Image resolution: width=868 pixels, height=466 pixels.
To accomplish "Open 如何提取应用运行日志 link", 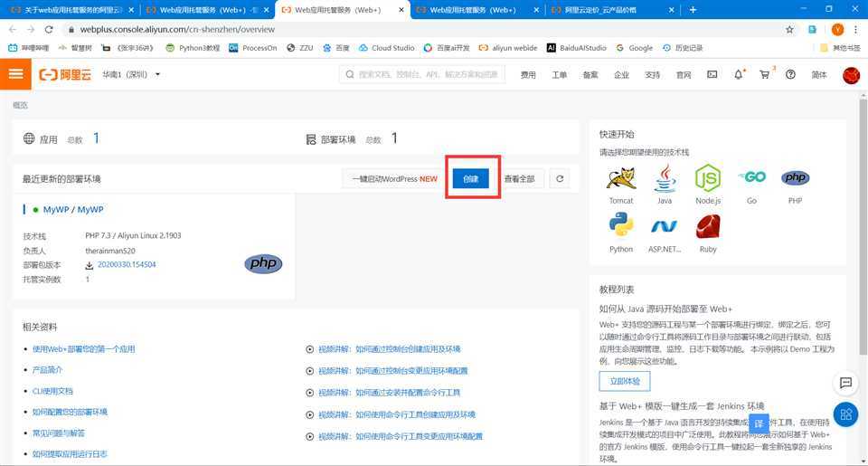I will pyautogui.click(x=70, y=454).
